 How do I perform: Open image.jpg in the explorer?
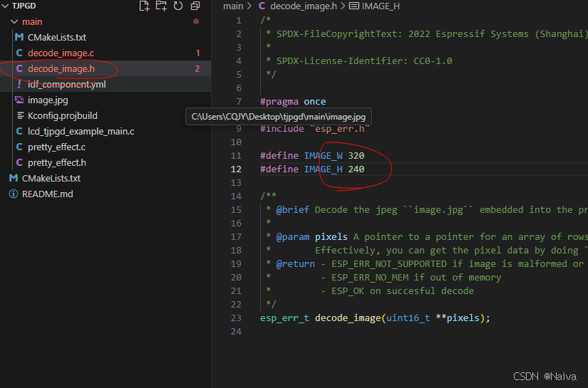48,100
